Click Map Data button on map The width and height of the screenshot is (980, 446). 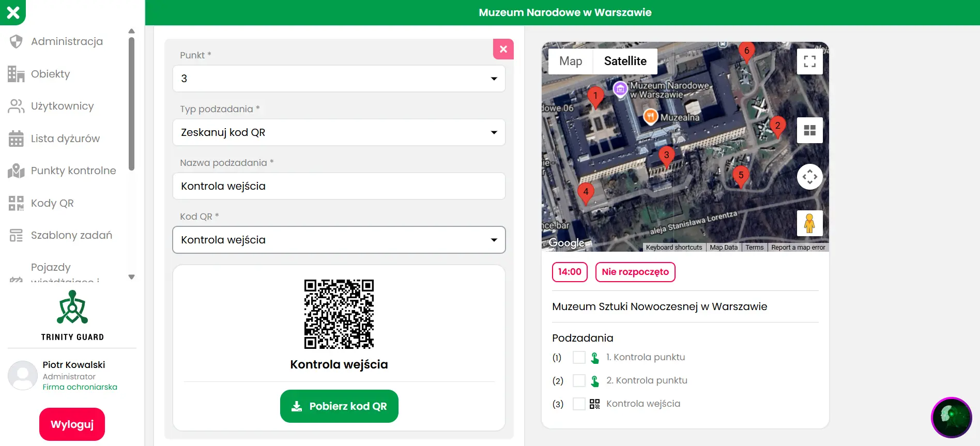click(x=724, y=248)
